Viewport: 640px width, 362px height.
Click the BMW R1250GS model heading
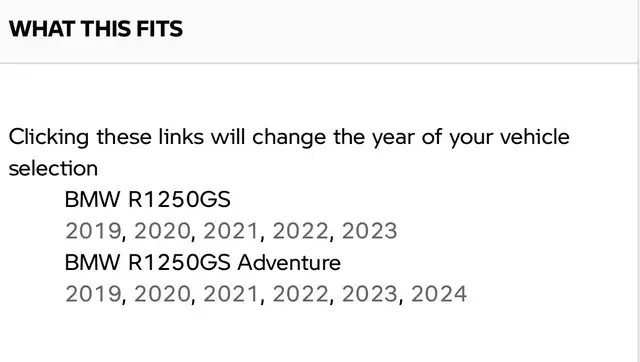148,200
